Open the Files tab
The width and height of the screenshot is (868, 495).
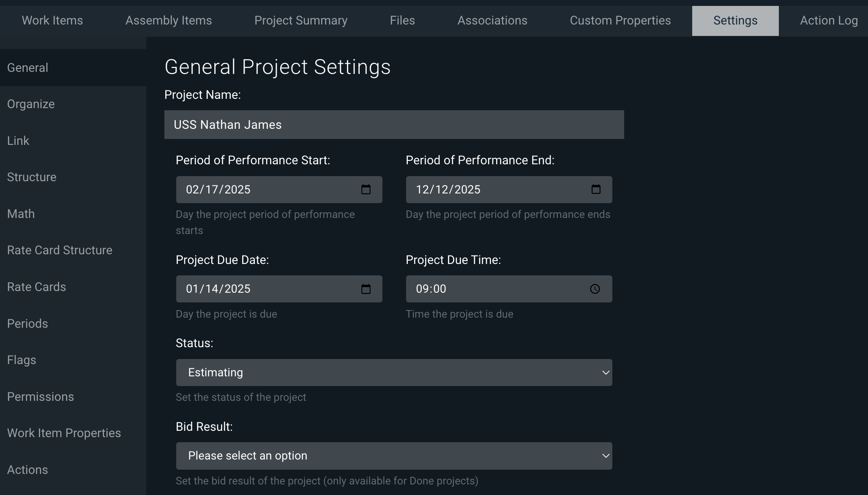click(x=402, y=21)
